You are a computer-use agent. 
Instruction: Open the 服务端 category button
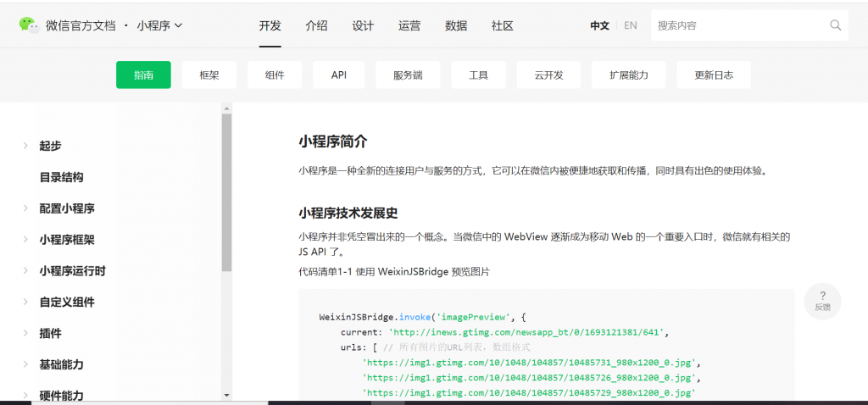click(408, 75)
